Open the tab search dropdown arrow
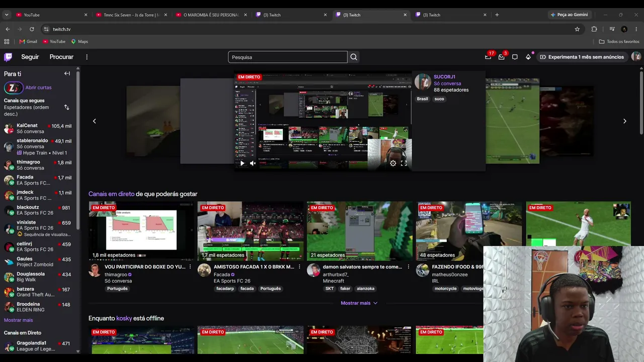The image size is (644, 362). [x=7, y=15]
